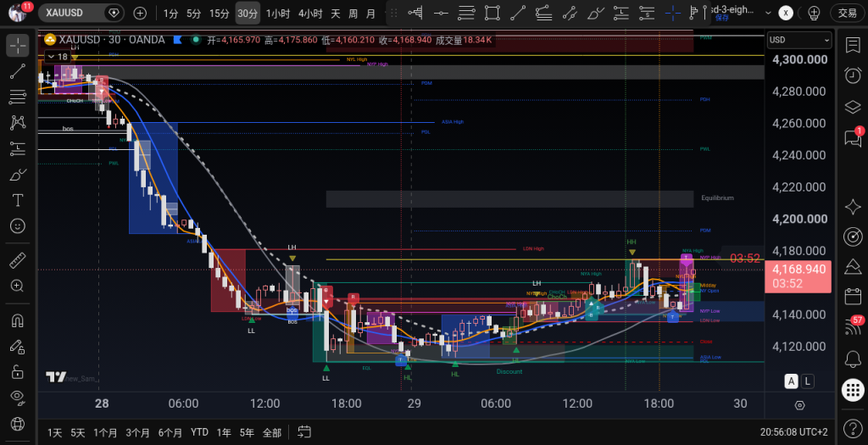The image size is (868, 445).
Task: Select the 30分 timeframe
Action: click(x=248, y=14)
